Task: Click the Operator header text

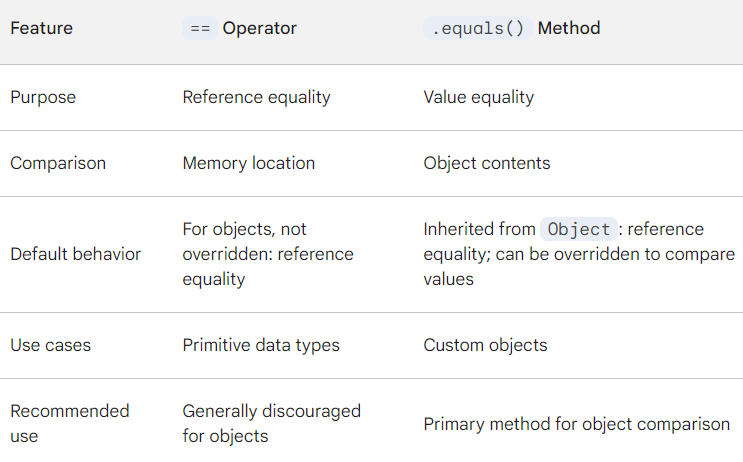Action: point(260,28)
